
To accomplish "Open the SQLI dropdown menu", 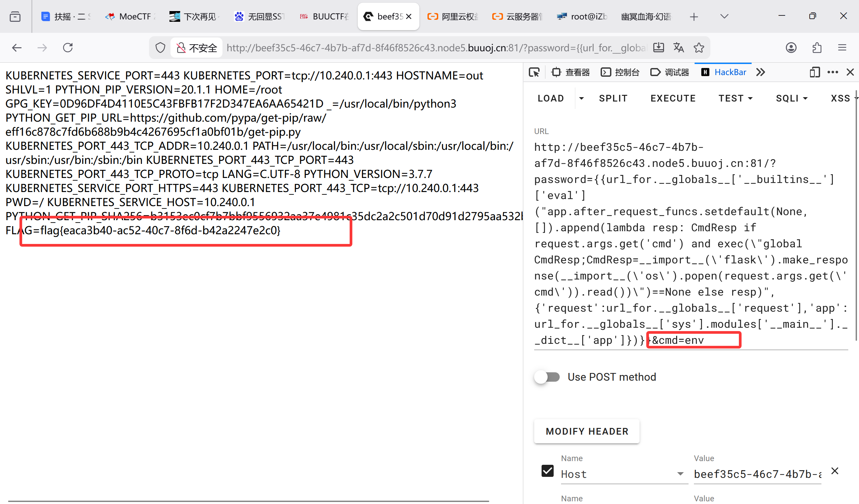I will coord(792,99).
